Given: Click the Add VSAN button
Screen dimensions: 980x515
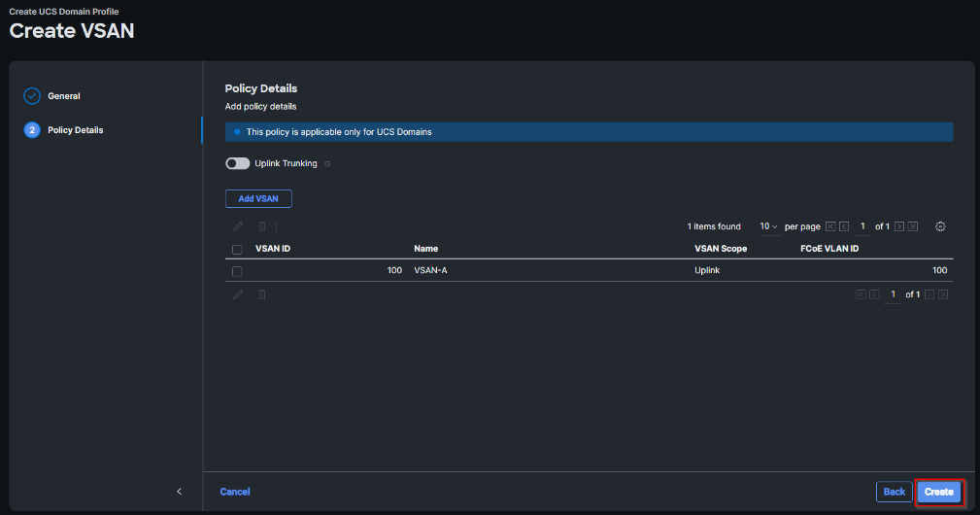Looking at the screenshot, I should 258,198.
